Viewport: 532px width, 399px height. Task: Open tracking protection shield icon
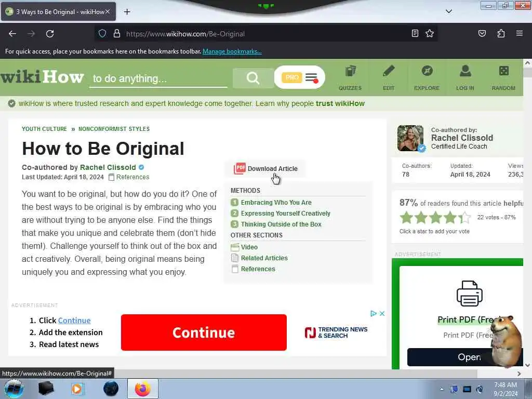coord(102,34)
